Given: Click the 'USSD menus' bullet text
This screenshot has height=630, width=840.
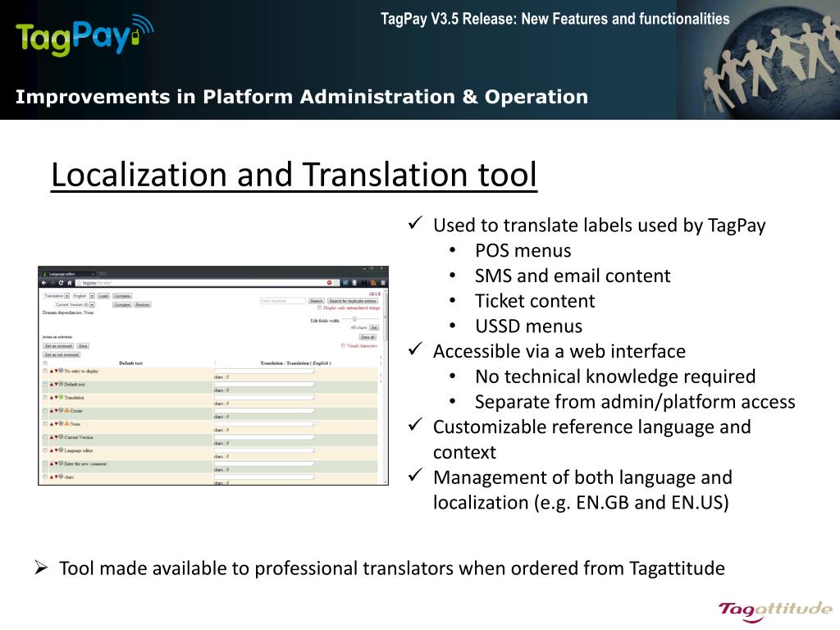Looking at the screenshot, I should pyautogui.click(x=528, y=326).
